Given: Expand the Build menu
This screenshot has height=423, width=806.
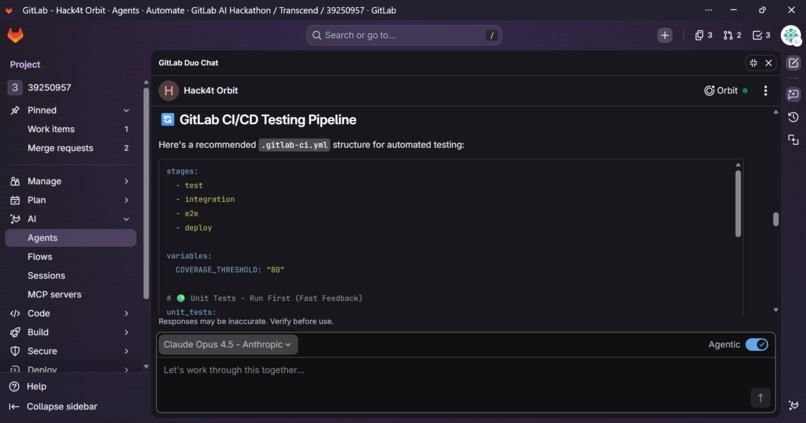Looking at the screenshot, I should coord(70,332).
